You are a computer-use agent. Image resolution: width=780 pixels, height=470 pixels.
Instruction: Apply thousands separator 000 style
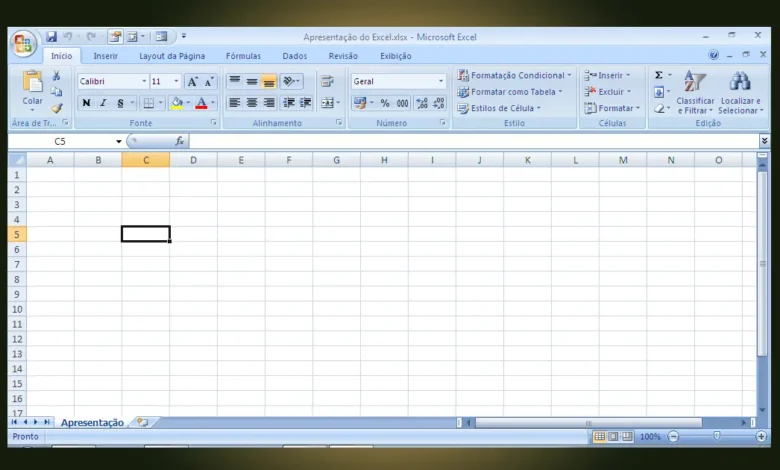tap(402, 103)
